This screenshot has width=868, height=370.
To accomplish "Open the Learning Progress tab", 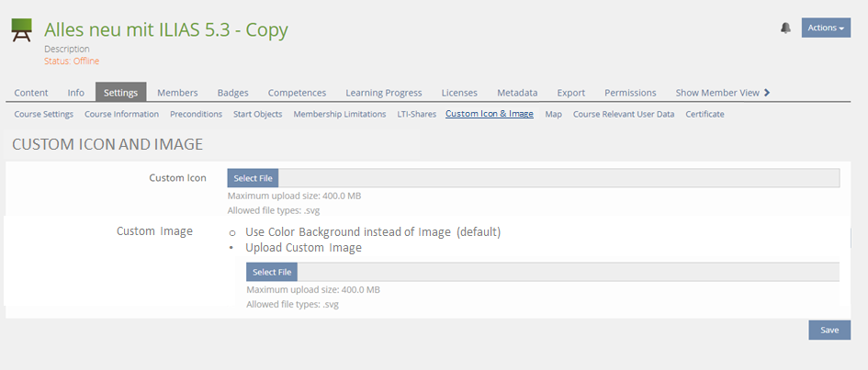I will click(x=383, y=93).
